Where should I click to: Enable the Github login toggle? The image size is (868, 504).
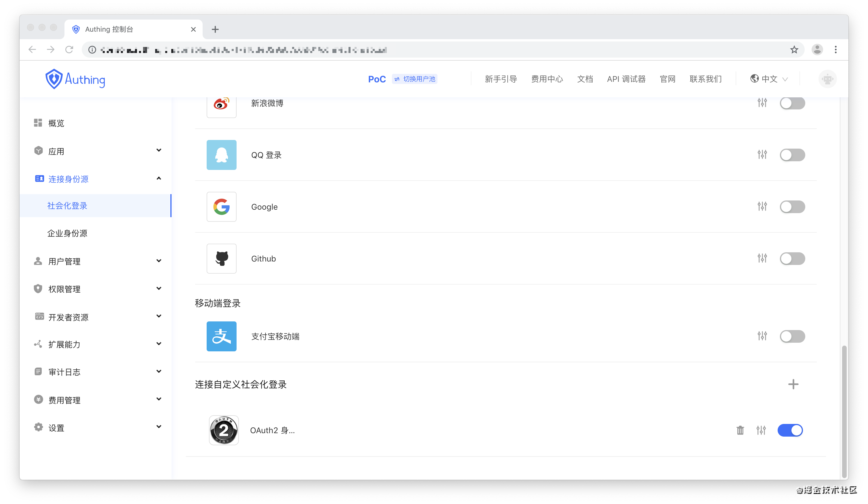pyautogui.click(x=792, y=258)
